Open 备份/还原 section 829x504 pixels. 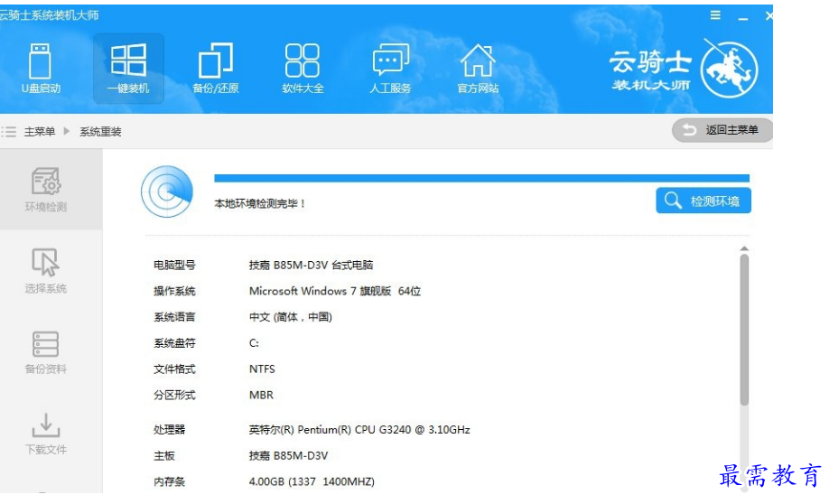click(x=216, y=69)
